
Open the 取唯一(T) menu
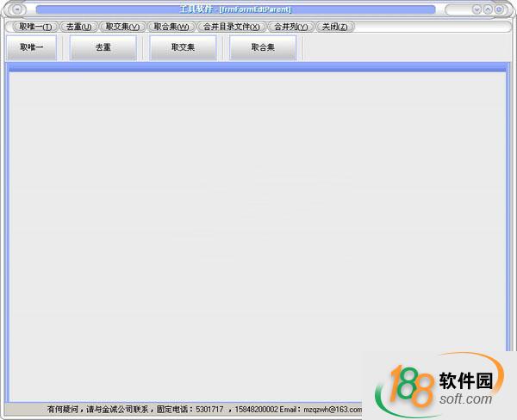coord(34,27)
